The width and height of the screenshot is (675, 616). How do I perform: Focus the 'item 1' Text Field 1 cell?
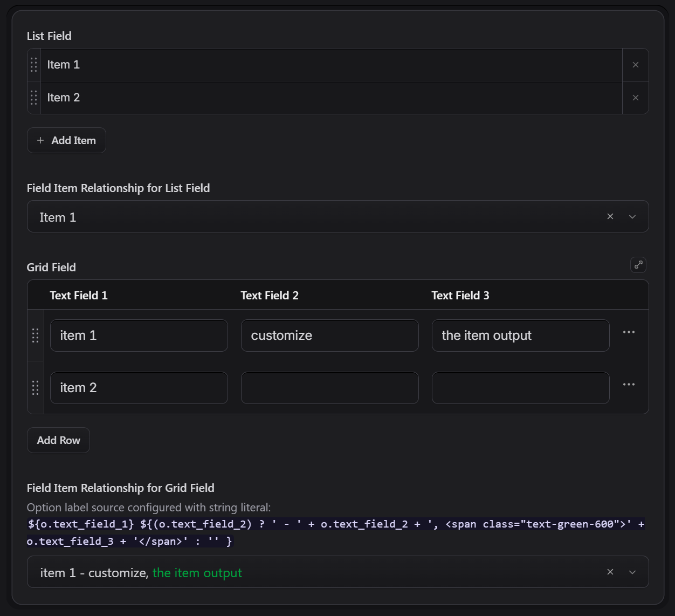click(x=139, y=336)
